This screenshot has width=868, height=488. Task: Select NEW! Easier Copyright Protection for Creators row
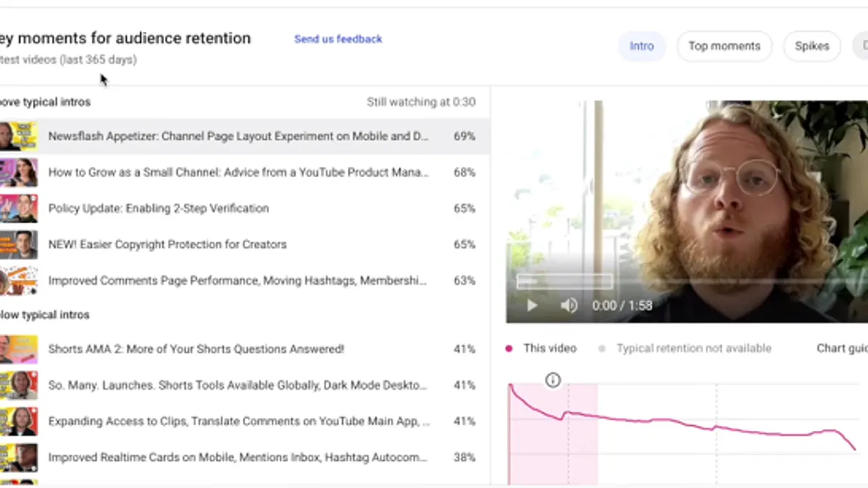(244, 244)
